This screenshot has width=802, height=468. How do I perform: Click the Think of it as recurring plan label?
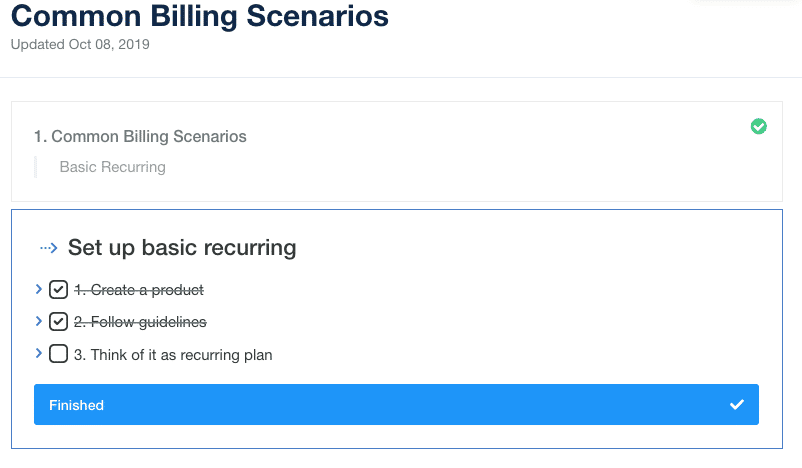coord(173,355)
